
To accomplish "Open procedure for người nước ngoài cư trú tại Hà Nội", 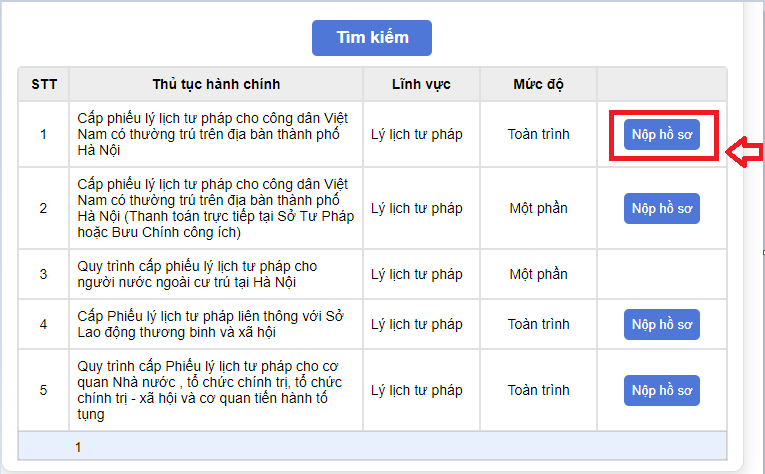I will pyautogui.click(x=197, y=274).
